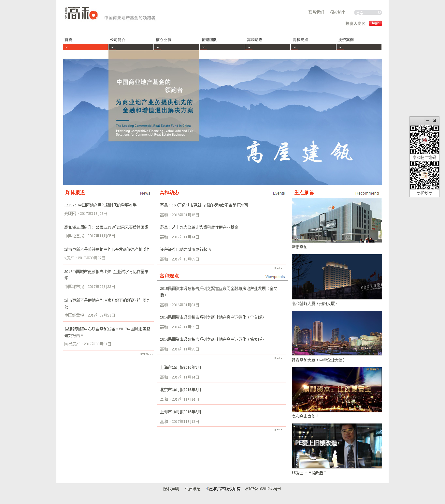Open 苏鑫: 从十九大政策走势看租赁住房产业基金

(199, 227)
